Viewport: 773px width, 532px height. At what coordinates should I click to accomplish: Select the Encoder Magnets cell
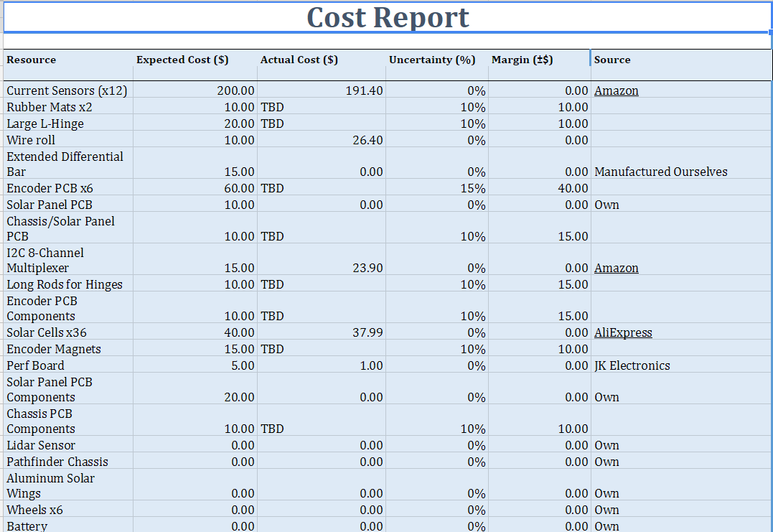click(x=68, y=349)
